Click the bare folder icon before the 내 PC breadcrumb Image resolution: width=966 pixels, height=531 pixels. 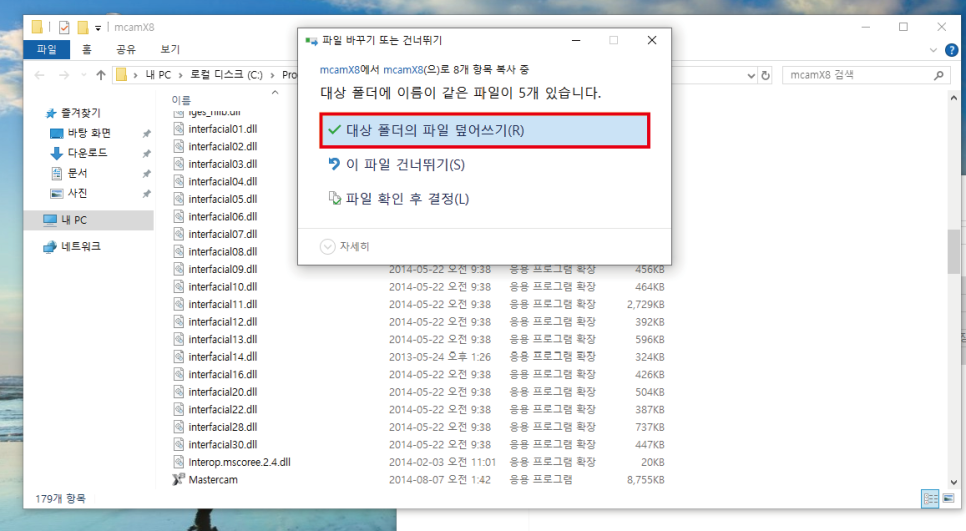click(x=121, y=75)
